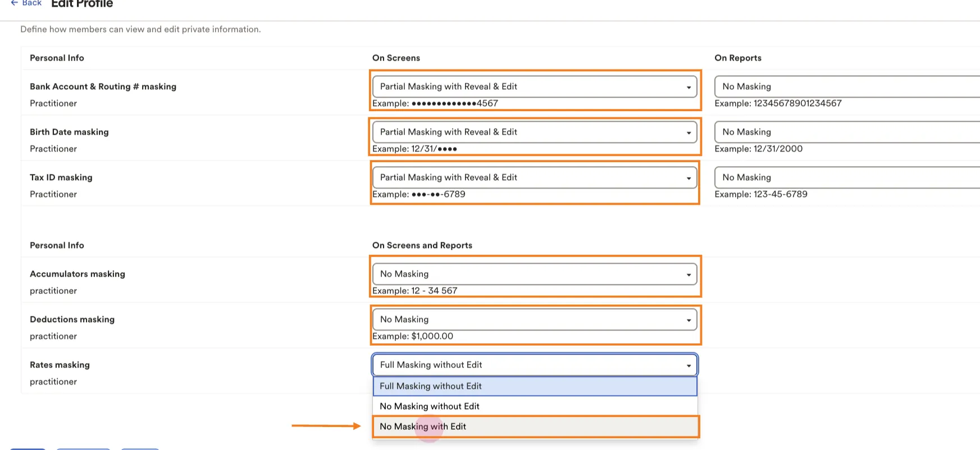Open Tax ID masking On Screens dropdown
The image size is (980, 450).
[x=535, y=177]
